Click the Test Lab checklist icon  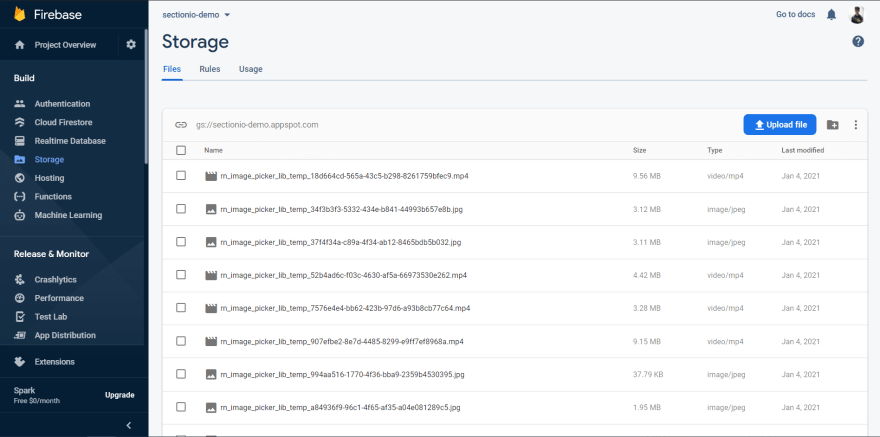(20, 316)
